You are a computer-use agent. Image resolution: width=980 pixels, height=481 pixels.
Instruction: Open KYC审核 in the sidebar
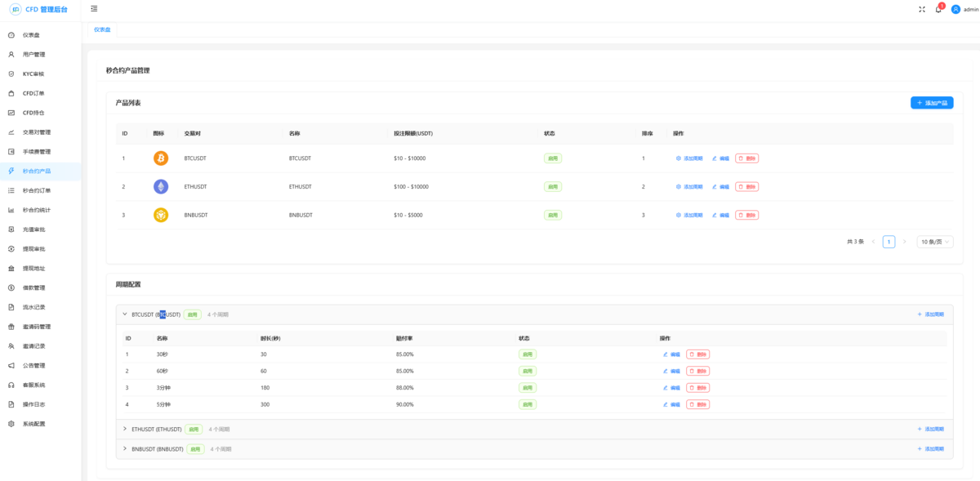click(x=33, y=73)
